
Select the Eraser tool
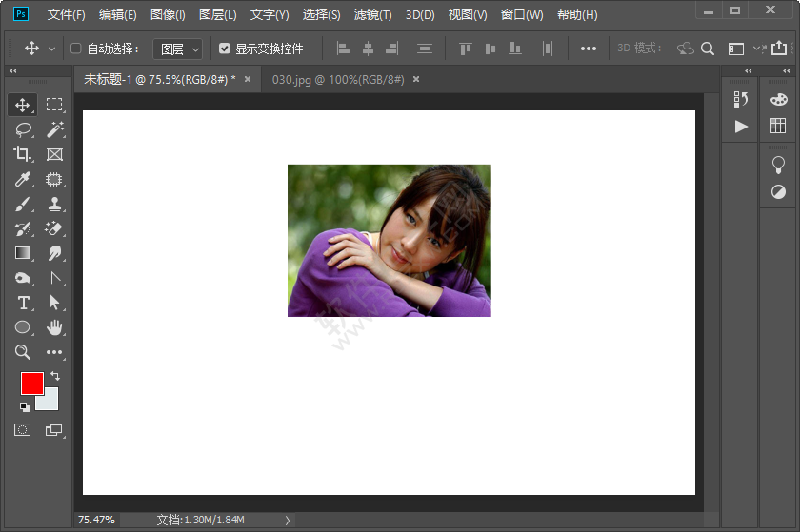tap(54, 228)
